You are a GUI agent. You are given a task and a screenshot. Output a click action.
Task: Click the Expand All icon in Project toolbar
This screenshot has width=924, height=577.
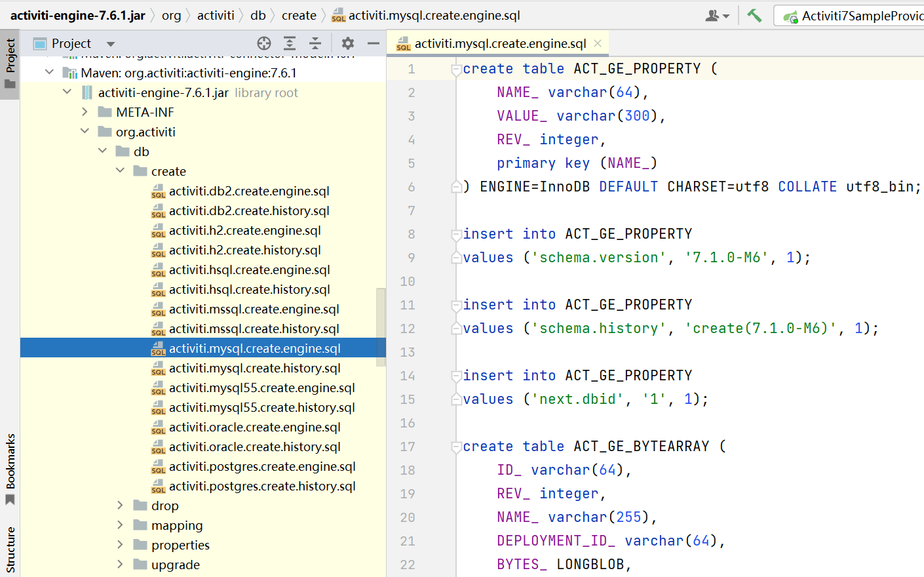(x=289, y=43)
